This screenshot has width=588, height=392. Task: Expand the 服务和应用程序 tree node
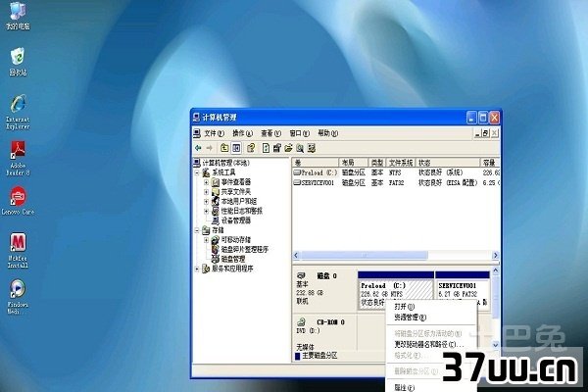point(197,269)
